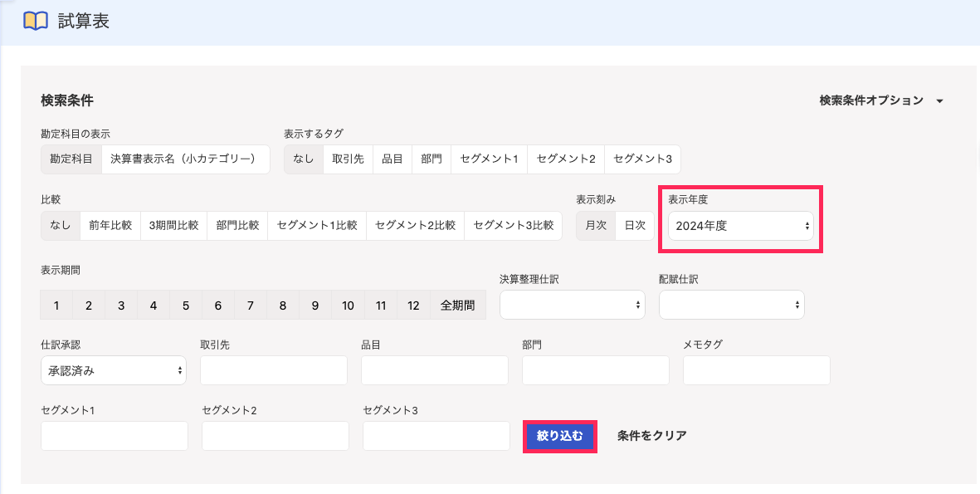Select month 11 in 表示期間
Viewport: 980px width, 494px height.
click(381, 306)
